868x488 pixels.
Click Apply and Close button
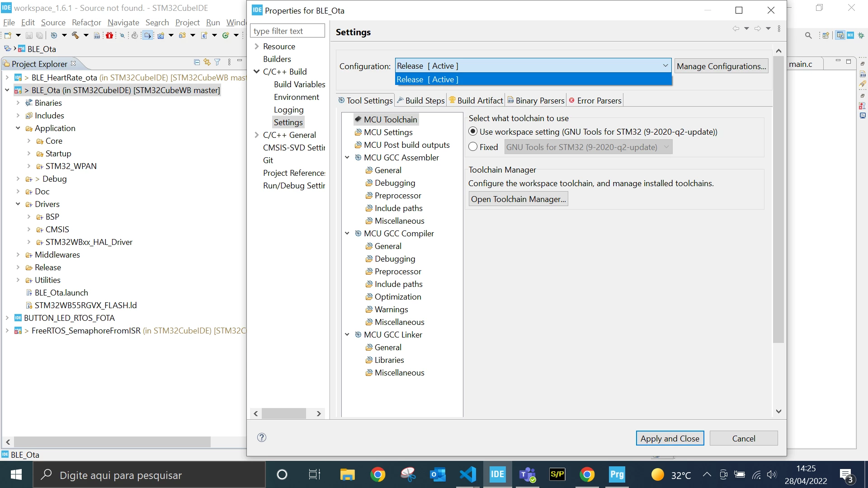[x=670, y=438]
